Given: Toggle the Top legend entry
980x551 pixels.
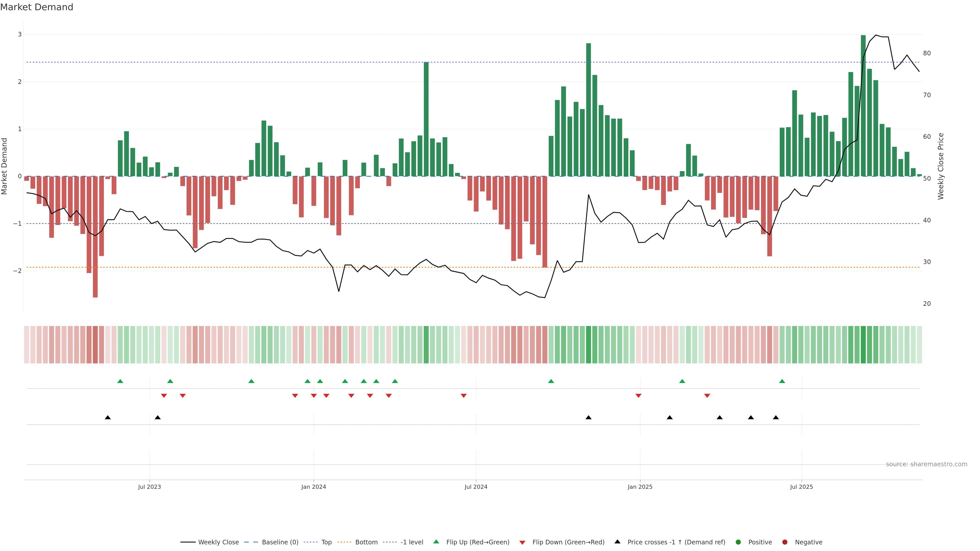Looking at the screenshot, I should coord(326,542).
